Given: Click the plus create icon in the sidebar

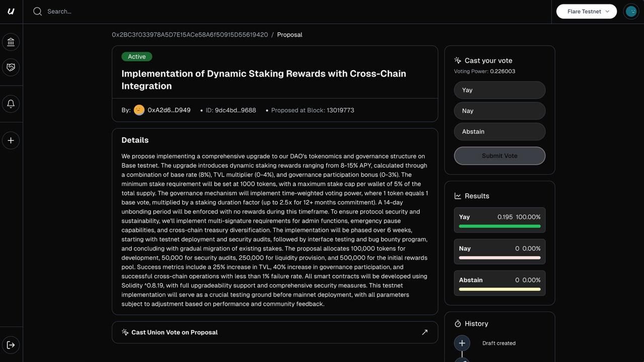Looking at the screenshot, I should point(11,140).
